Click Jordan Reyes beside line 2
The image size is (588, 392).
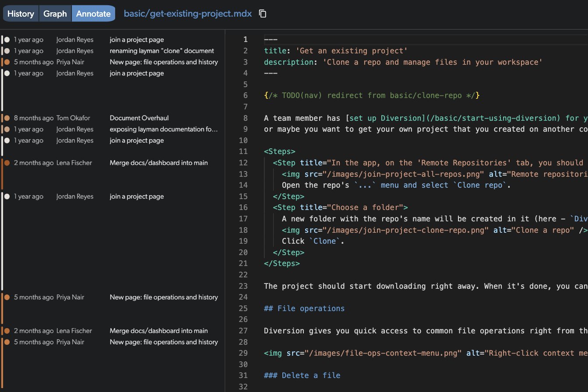pos(75,51)
